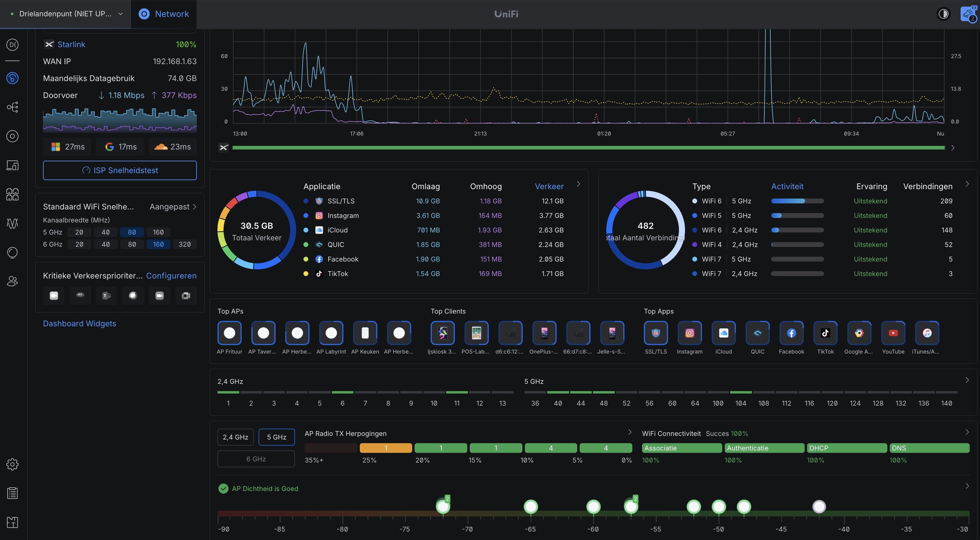This screenshot has width=980, height=540.
Task: Open the Radios waveform sidebar icon
Action: pyautogui.click(x=12, y=223)
